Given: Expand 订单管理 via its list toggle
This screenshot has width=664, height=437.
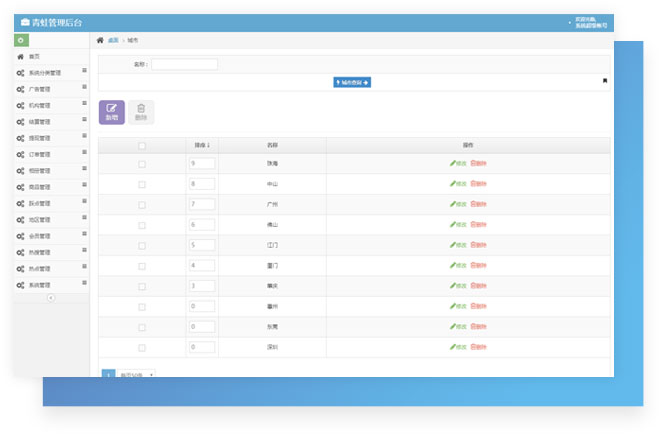Looking at the screenshot, I should 84,152.
